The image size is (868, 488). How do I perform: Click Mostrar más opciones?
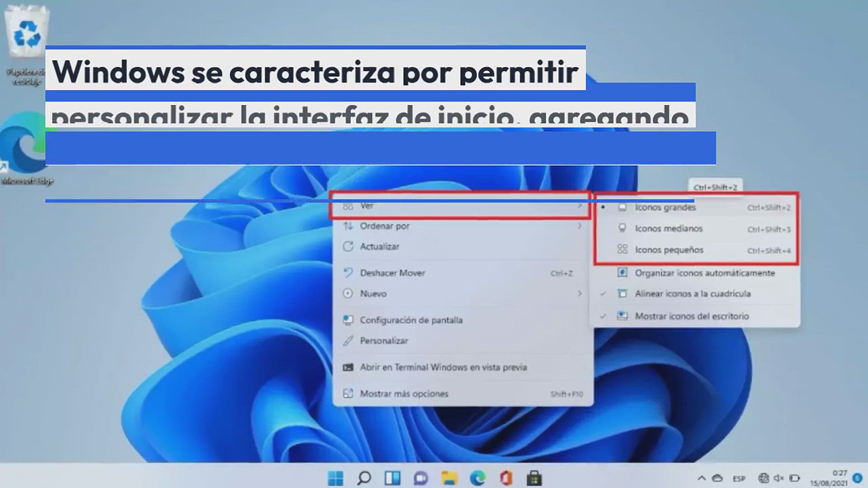point(404,394)
